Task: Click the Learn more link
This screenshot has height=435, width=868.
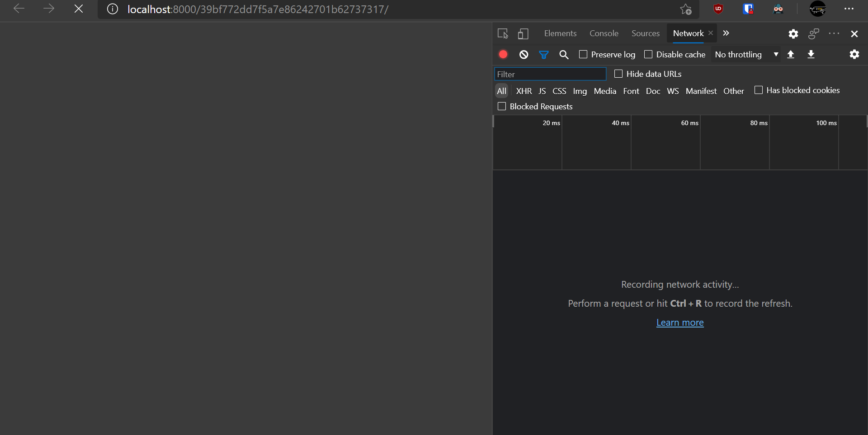Action: click(x=680, y=322)
